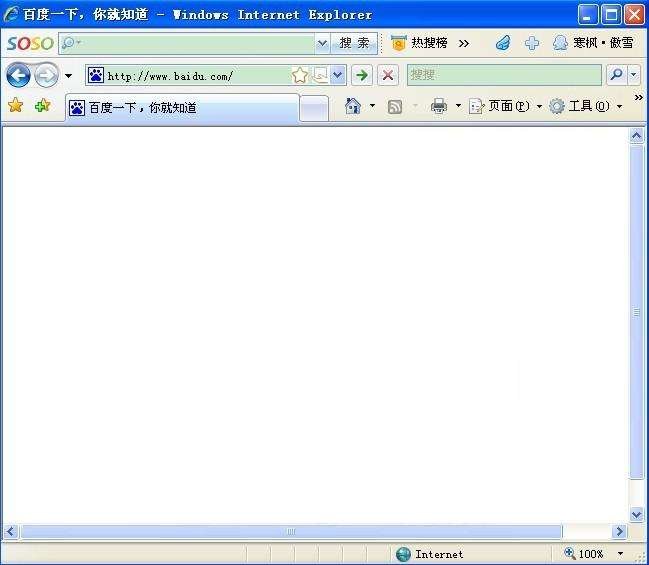The width and height of the screenshot is (649, 565).
Task: Click the green Go arrow button
Action: pyautogui.click(x=362, y=75)
